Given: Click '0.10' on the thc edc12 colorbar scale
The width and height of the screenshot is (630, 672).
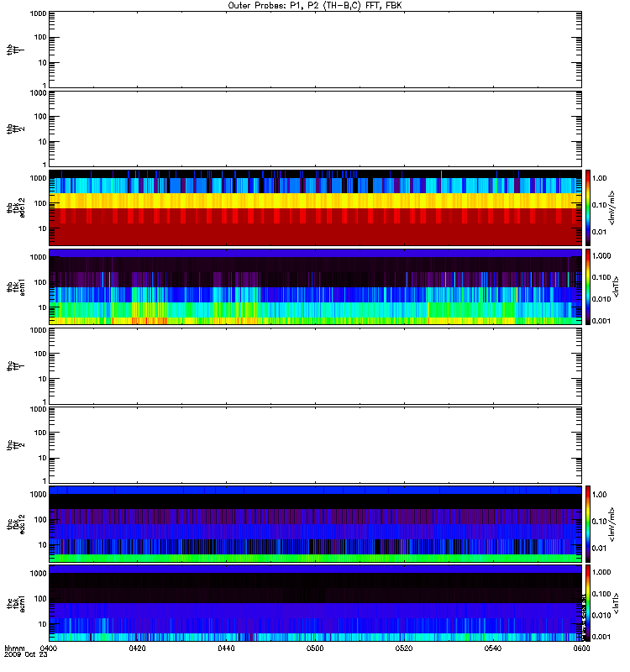Looking at the screenshot, I should [599, 521].
